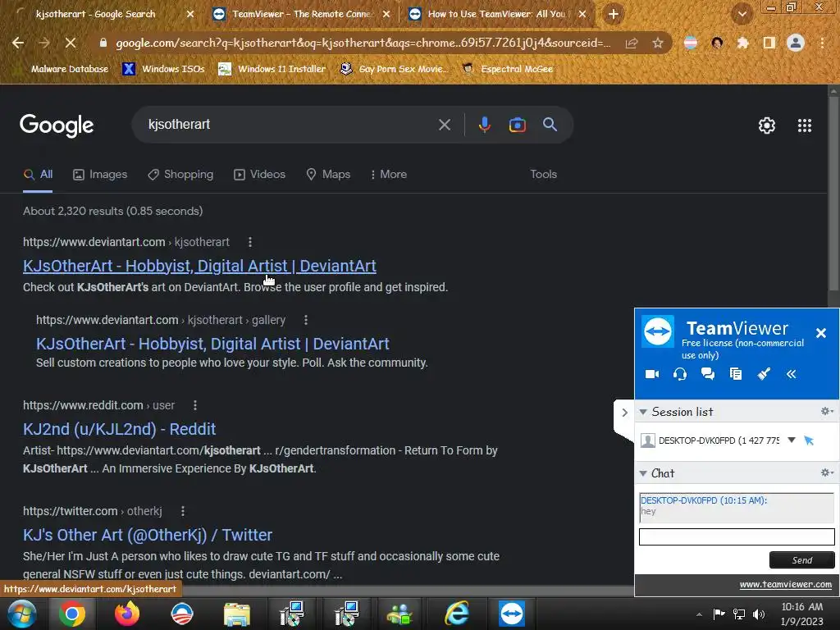The height and width of the screenshot is (630, 840).
Task: Clear the Google search box with the X
Action: point(445,125)
